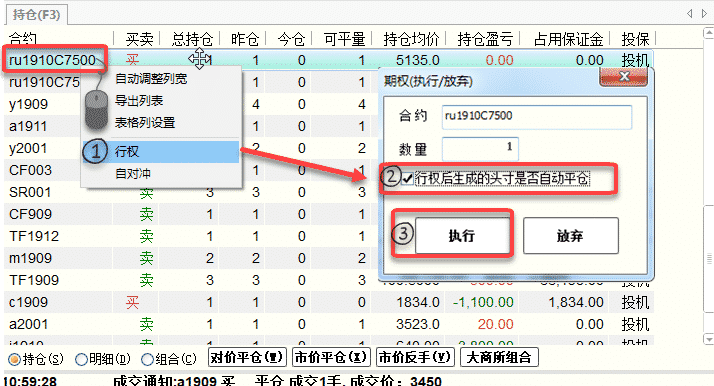Open the 持仓(F3) tab

click(x=36, y=15)
